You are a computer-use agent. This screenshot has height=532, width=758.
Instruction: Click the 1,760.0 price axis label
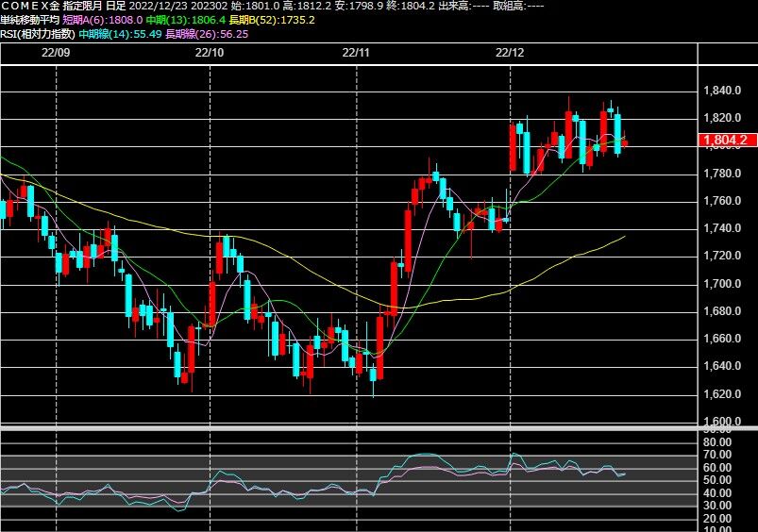[x=722, y=201]
